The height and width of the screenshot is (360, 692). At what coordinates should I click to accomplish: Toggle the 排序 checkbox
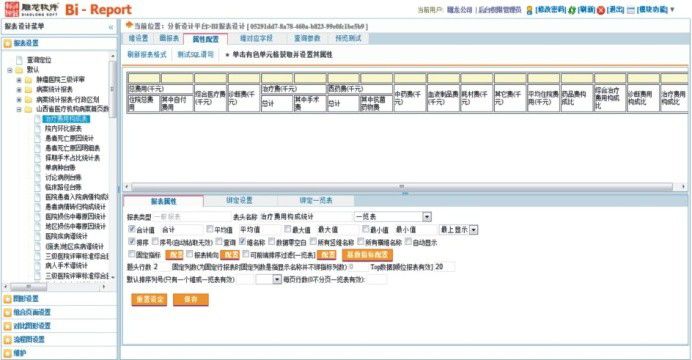tap(132, 241)
